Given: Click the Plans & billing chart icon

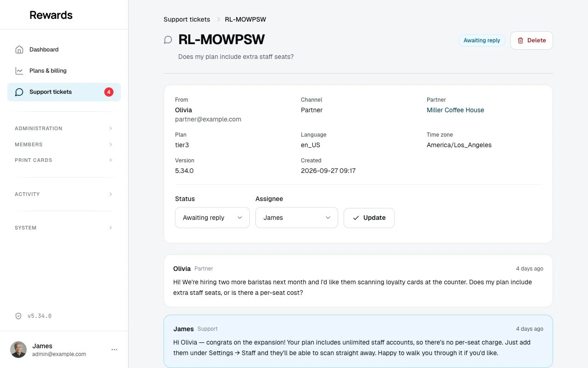Looking at the screenshot, I should (19, 70).
